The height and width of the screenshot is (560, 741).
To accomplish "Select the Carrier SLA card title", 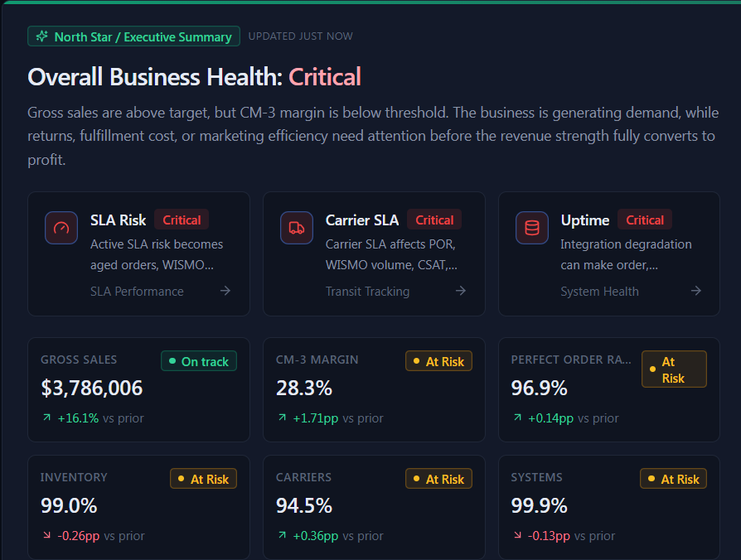I will click(362, 220).
